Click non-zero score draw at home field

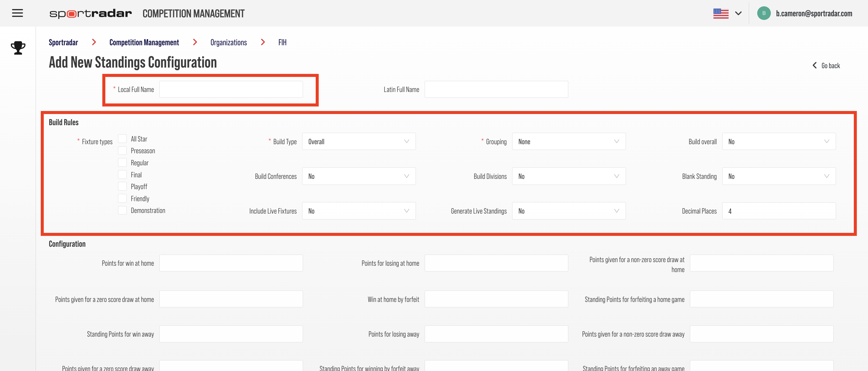(x=761, y=263)
